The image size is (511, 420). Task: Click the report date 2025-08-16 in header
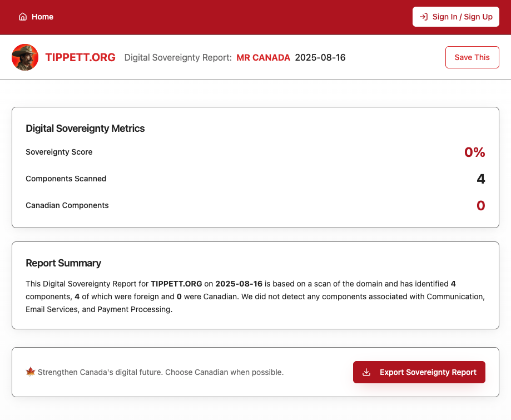point(320,57)
